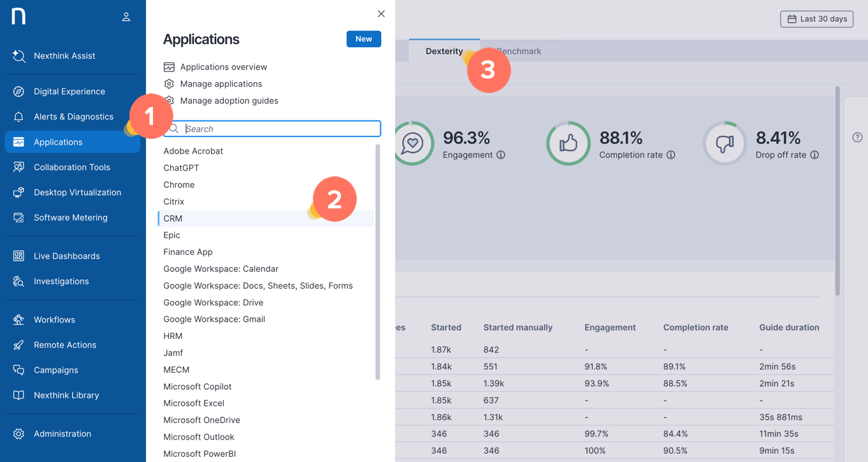Click the Digital Experience compass icon
Image resolution: width=868 pixels, height=462 pixels.
18,92
